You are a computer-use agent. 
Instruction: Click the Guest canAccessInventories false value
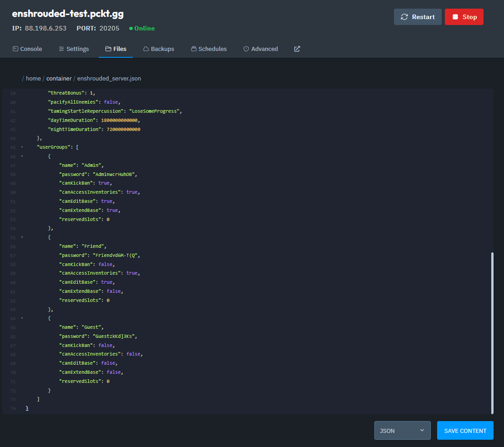pos(133,354)
